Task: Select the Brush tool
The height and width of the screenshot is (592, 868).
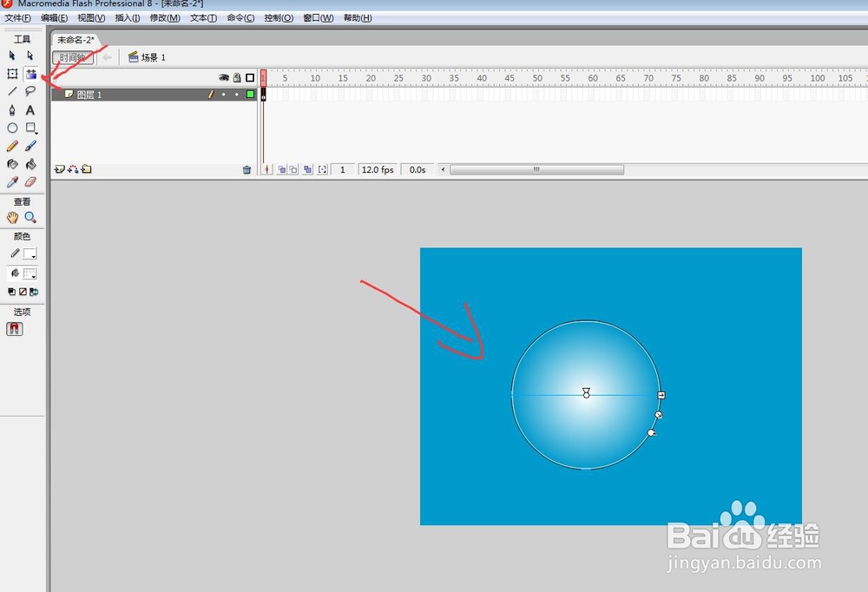Action: (x=30, y=146)
